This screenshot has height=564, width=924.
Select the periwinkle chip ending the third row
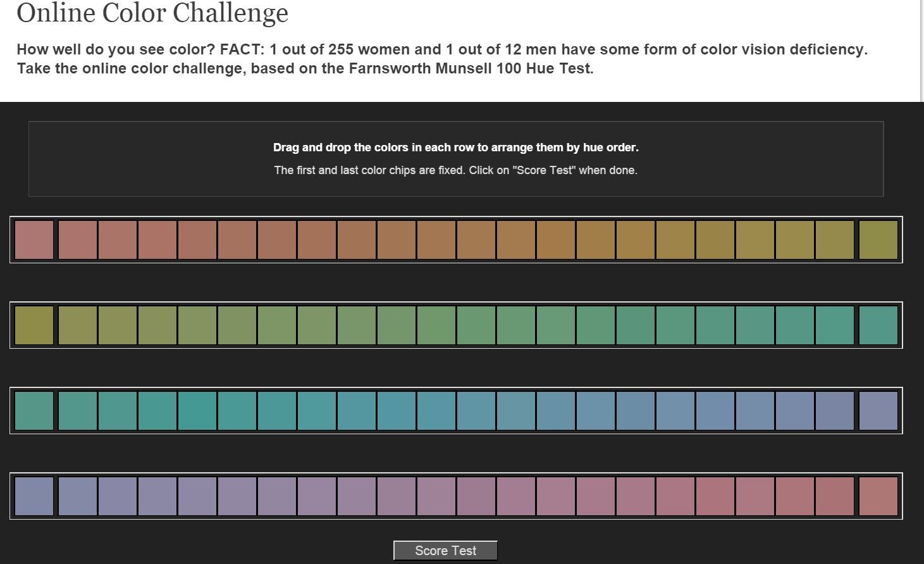click(x=879, y=411)
